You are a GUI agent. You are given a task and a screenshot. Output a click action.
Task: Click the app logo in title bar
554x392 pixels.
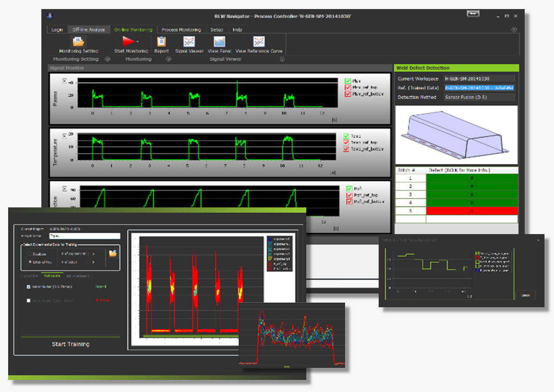pyautogui.click(x=50, y=15)
